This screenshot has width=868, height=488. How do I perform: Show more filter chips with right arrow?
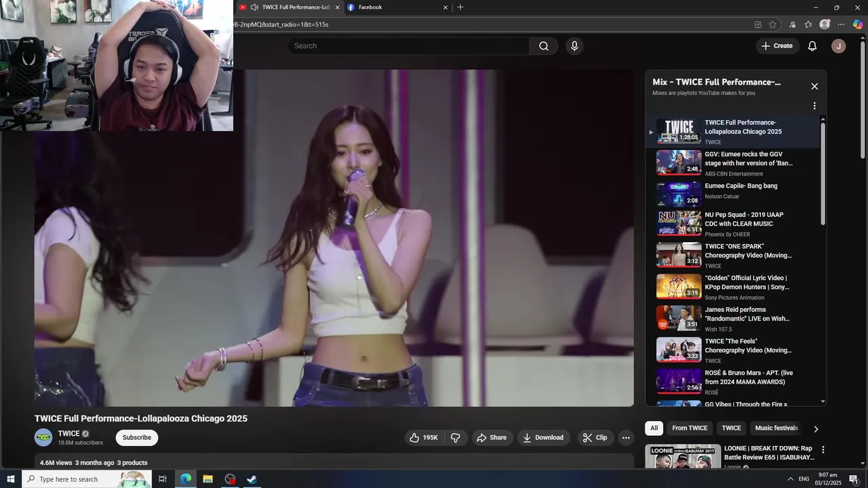coord(816,429)
